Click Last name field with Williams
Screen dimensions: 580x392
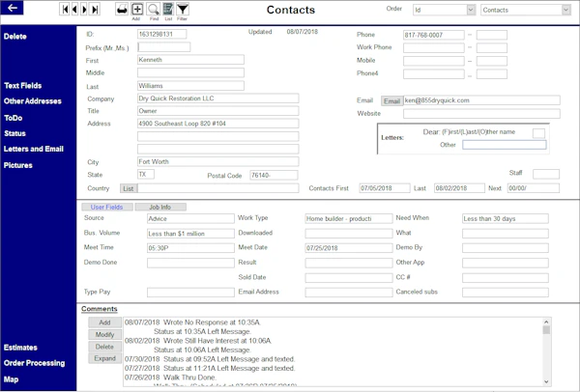190,86
